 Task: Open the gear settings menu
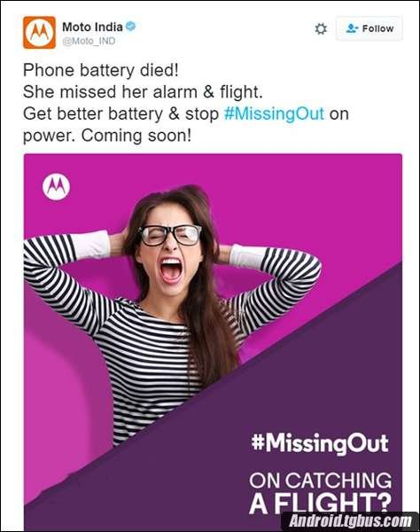click(x=321, y=29)
